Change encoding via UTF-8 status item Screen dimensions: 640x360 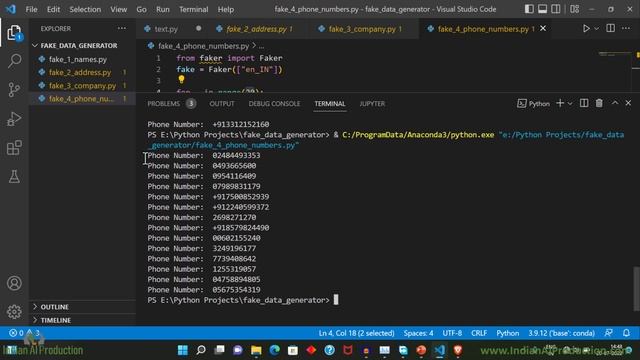[452, 333]
